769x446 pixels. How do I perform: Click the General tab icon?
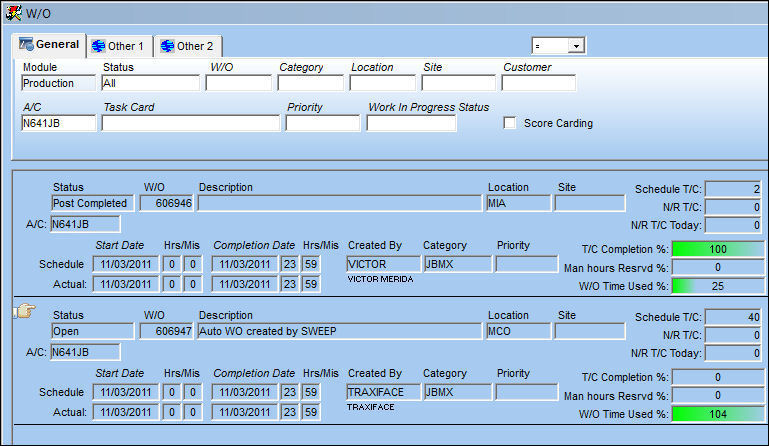click(26, 44)
